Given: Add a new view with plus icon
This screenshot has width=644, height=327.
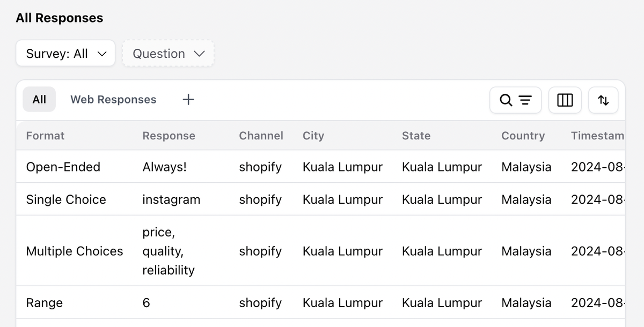Looking at the screenshot, I should [x=188, y=100].
